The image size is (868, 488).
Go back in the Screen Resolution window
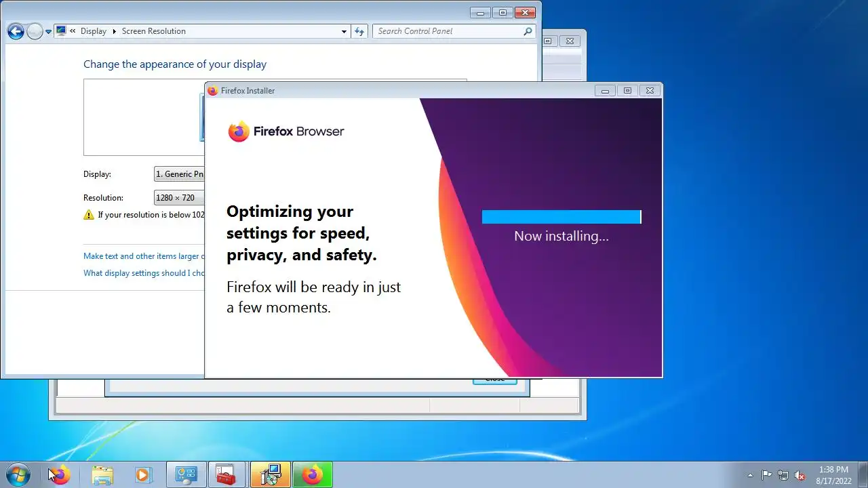click(16, 31)
